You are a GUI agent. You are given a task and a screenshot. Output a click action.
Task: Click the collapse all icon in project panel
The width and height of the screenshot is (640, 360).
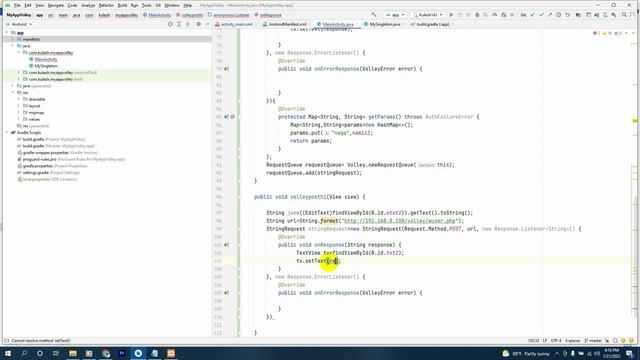pyautogui.click(x=188, y=24)
